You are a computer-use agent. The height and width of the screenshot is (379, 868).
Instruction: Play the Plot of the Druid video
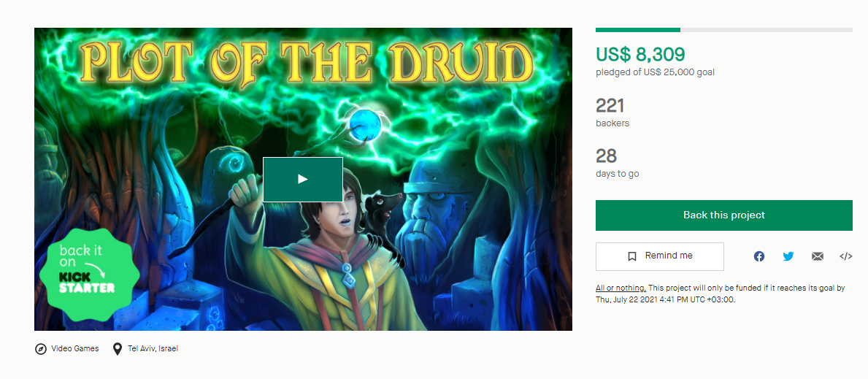click(x=303, y=179)
